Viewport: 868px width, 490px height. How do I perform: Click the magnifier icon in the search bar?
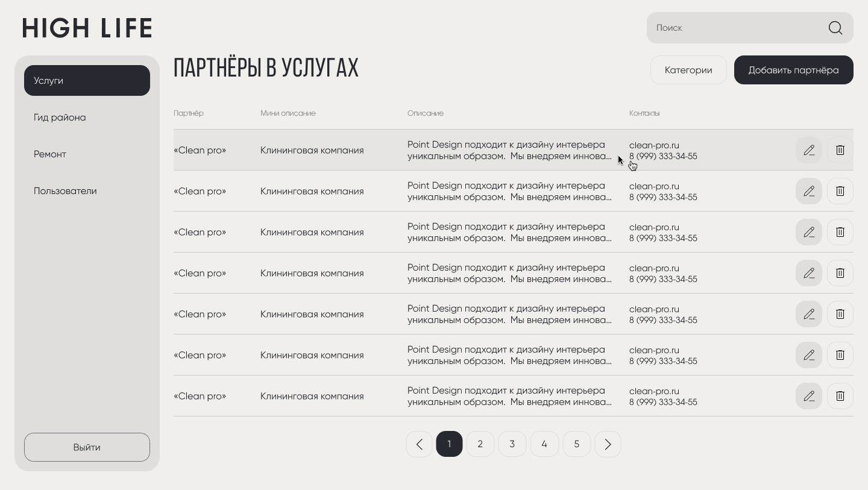835,28
